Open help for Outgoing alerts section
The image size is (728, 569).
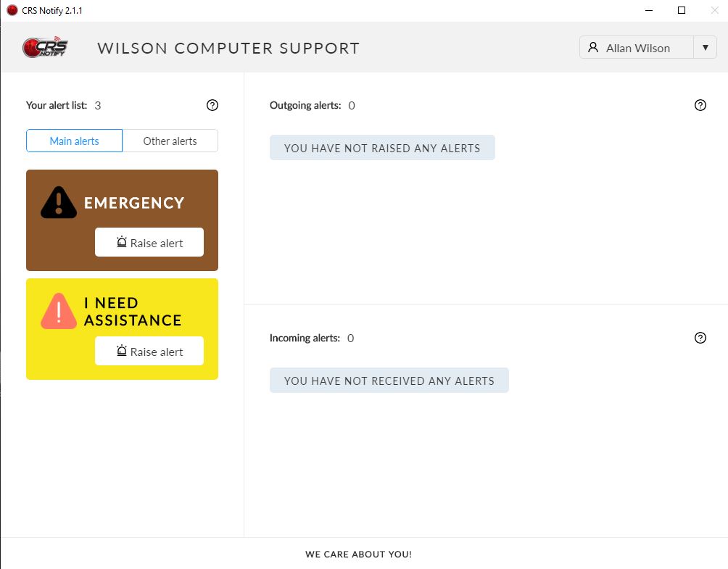[700, 105]
